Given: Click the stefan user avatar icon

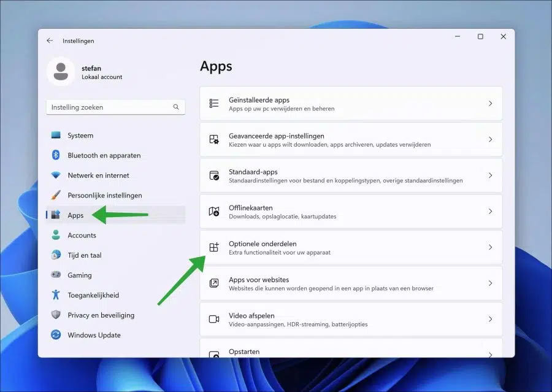Looking at the screenshot, I should tap(61, 72).
